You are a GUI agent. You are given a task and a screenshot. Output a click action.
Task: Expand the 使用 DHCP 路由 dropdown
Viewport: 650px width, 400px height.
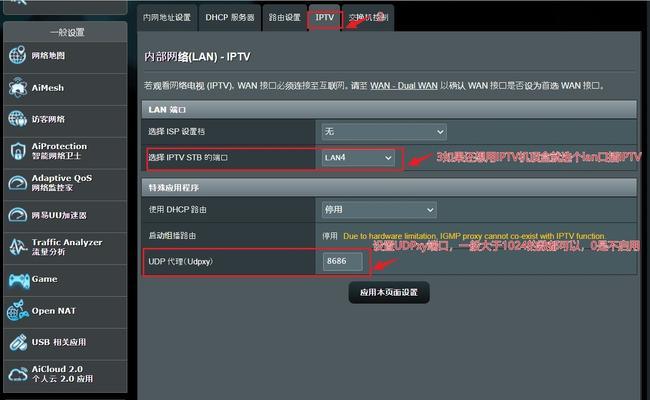tap(379, 210)
